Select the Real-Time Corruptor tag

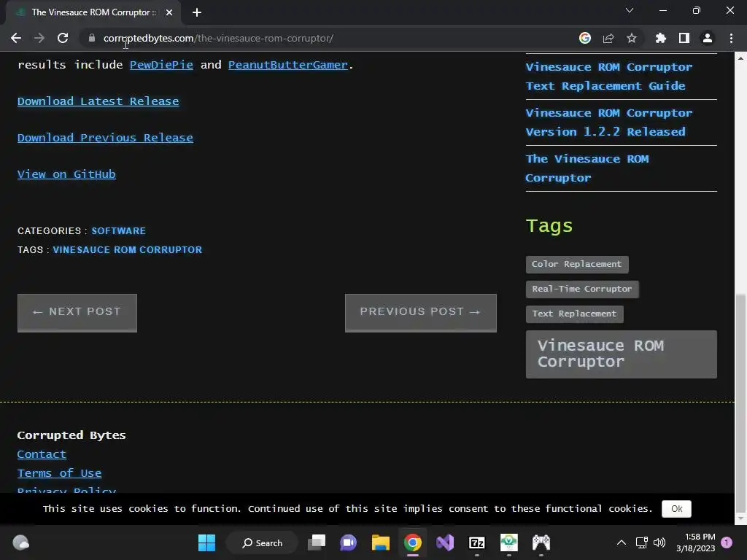point(582,289)
